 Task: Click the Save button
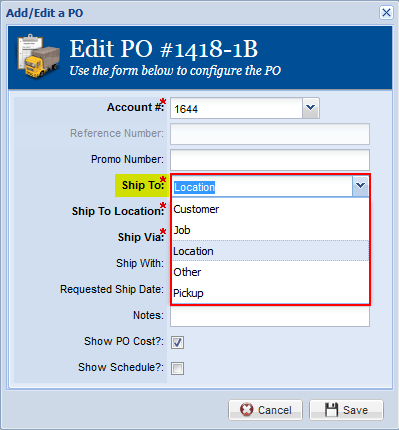point(346,410)
